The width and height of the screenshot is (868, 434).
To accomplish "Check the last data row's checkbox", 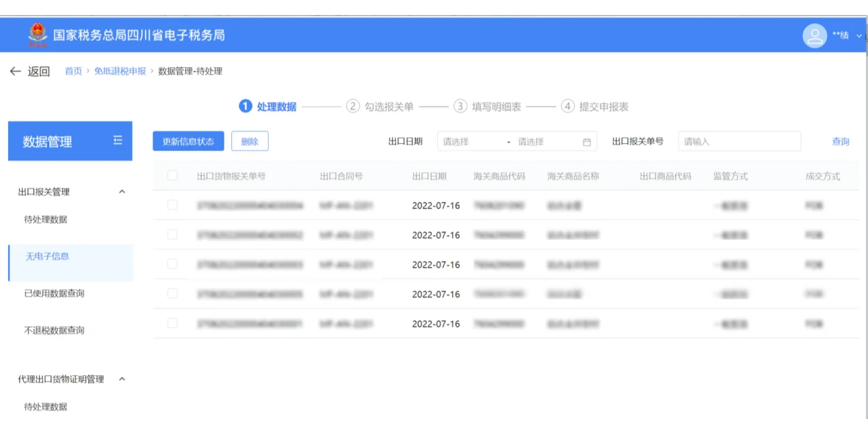I will [x=172, y=323].
